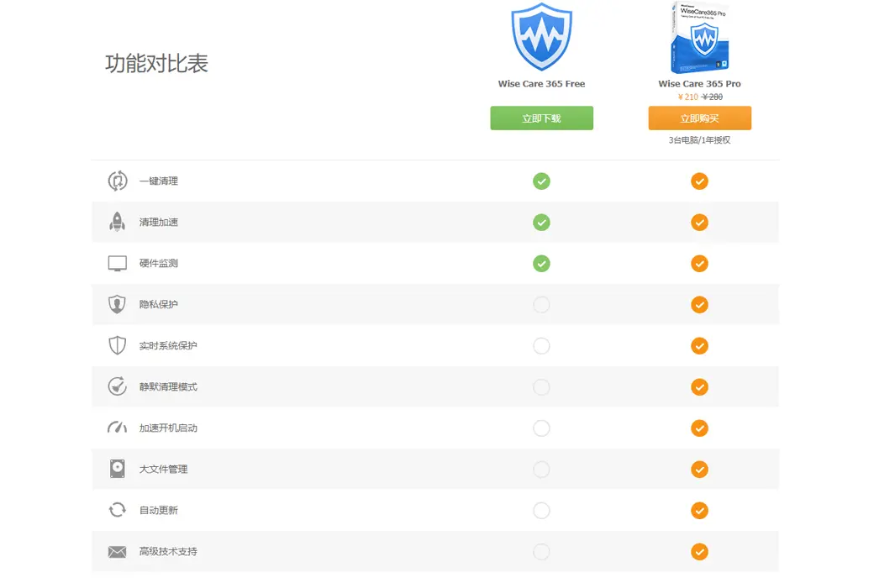Click the 功能对比表 heading
Image resolution: width=874 pixels, height=588 pixels.
click(x=156, y=63)
